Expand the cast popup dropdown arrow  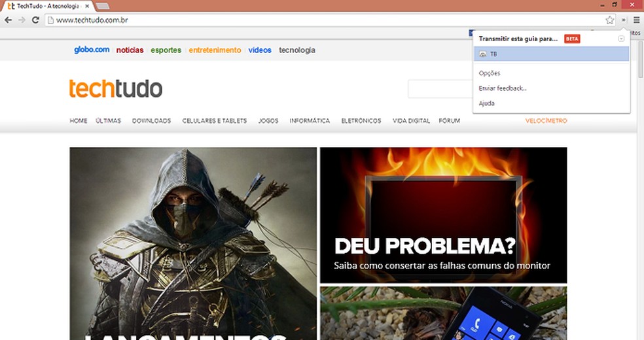pyautogui.click(x=621, y=39)
